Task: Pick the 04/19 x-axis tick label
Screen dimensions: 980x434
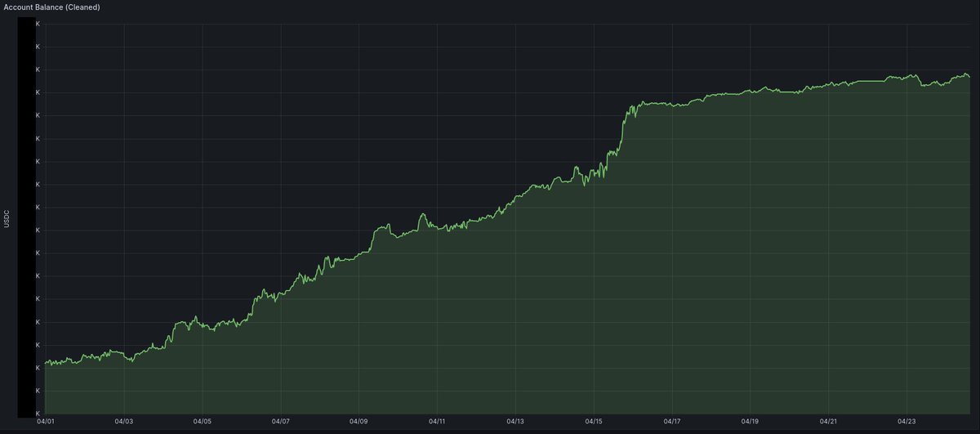Action: (751, 422)
